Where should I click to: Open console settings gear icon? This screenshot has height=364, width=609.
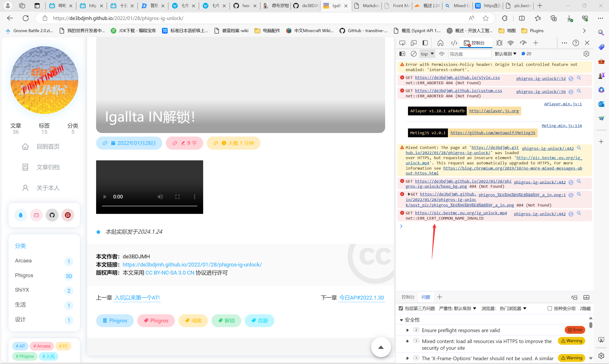click(x=586, y=54)
